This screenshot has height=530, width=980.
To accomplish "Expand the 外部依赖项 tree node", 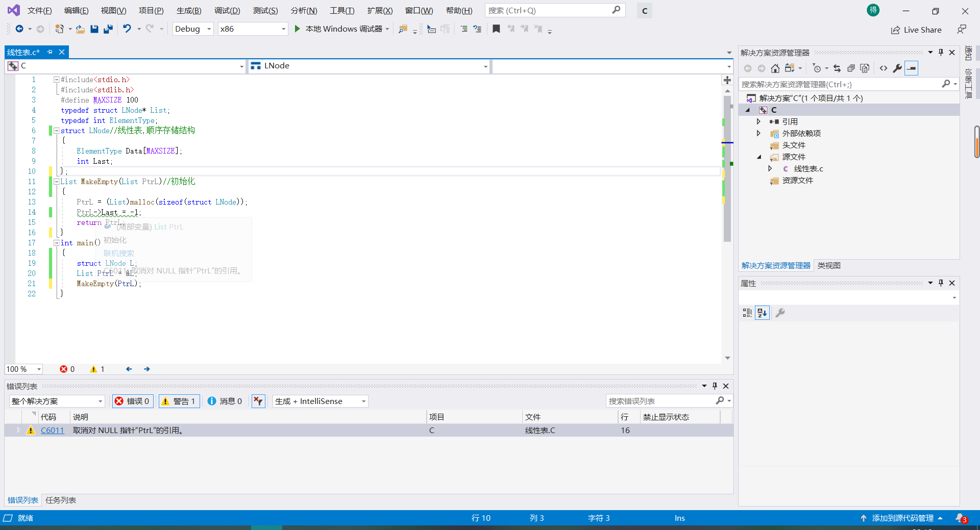I will (x=758, y=134).
